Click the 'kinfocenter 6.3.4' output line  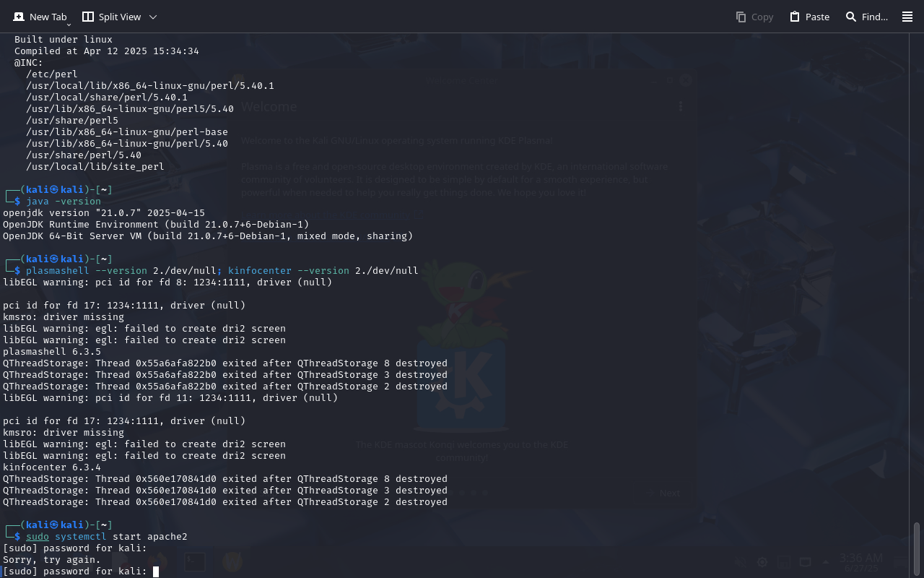tap(52, 467)
